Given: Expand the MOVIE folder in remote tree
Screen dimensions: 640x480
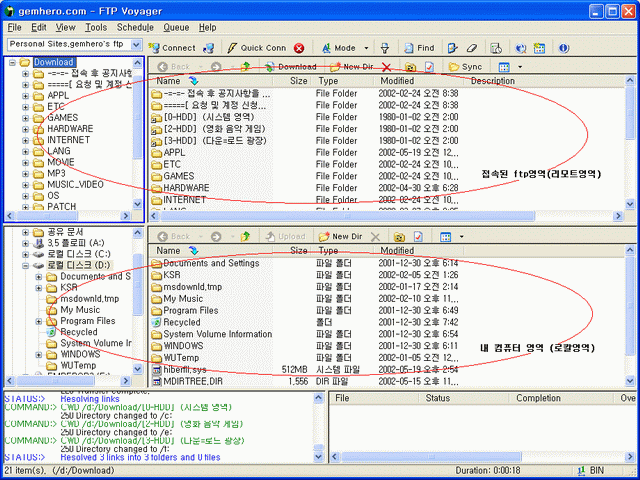Looking at the screenshot, I should (26, 163).
